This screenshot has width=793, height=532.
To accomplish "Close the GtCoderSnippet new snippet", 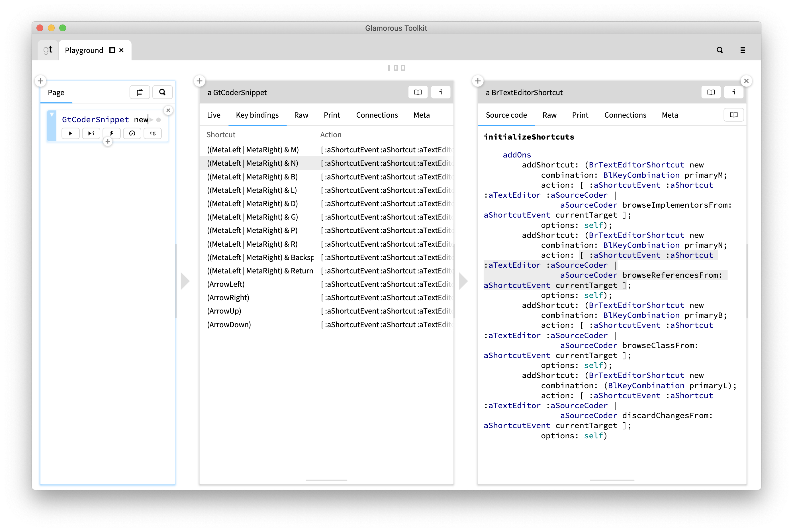I will (x=168, y=110).
